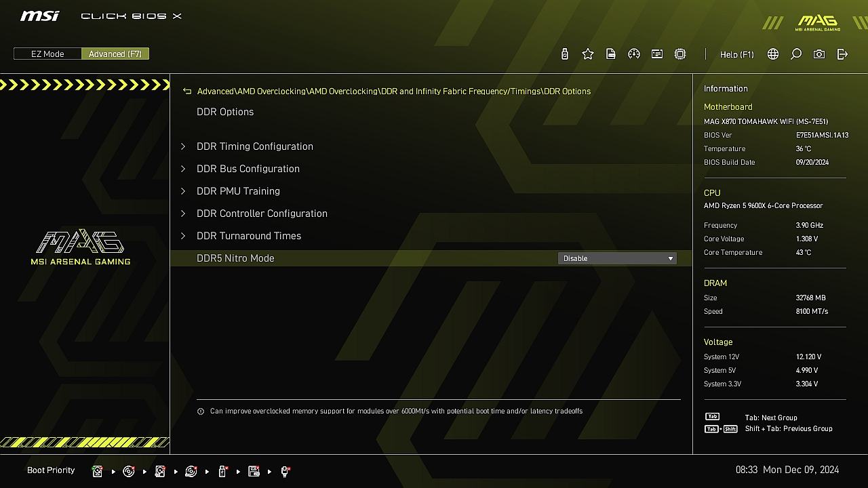Click the Tab: Next Group key hint
Viewport: 868px width, 488px height.
click(771, 418)
